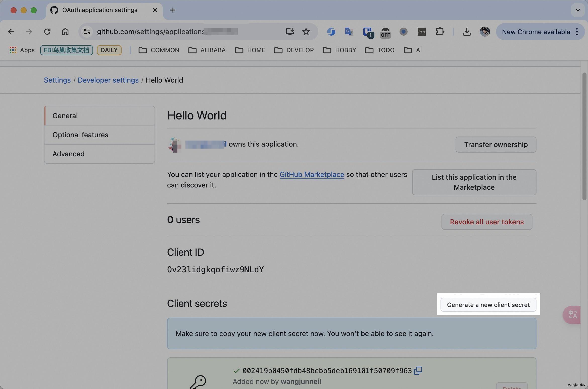
Task: Click Transfer ownership button
Action: click(x=496, y=145)
